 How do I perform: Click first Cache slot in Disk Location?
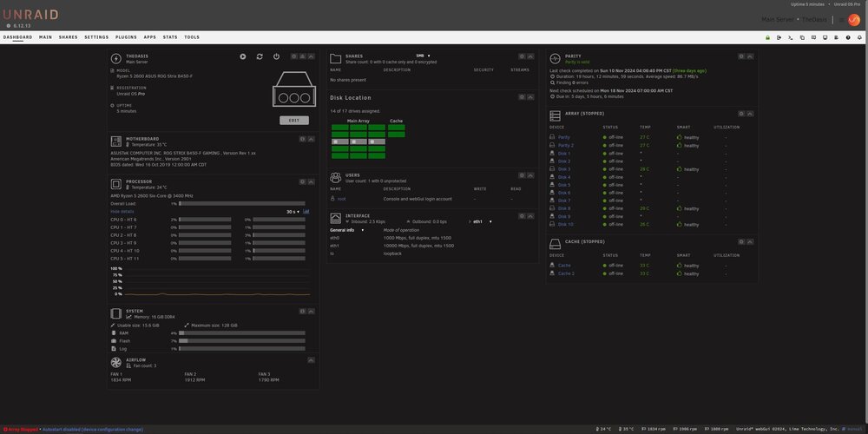[397, 128]
